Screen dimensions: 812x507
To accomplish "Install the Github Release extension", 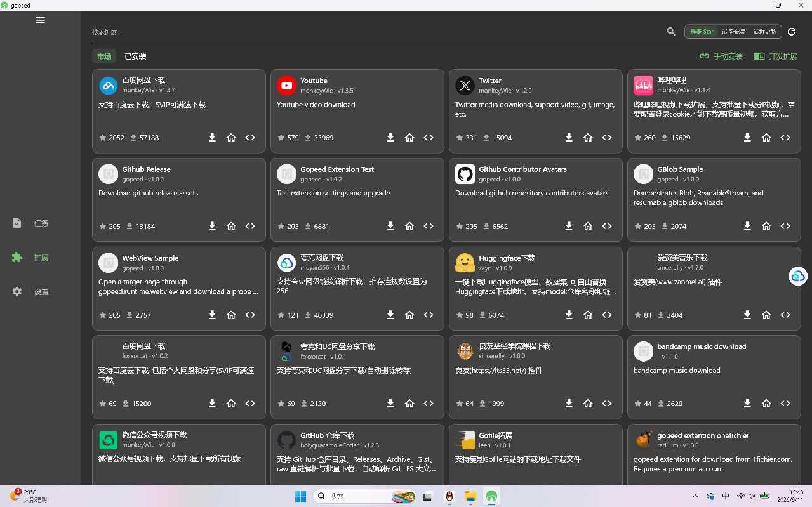I will coord(212,226).
